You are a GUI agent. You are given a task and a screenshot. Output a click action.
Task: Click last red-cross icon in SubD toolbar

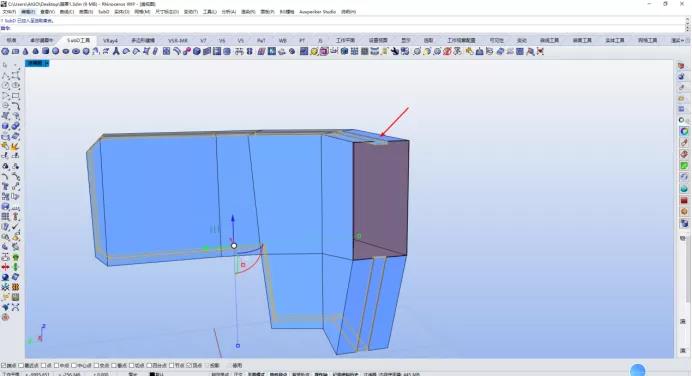pos(540,51)
